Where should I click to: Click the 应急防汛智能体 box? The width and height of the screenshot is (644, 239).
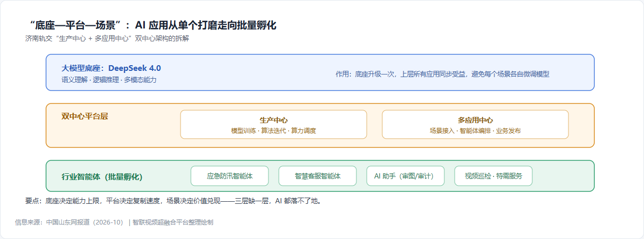coord(230,176)
